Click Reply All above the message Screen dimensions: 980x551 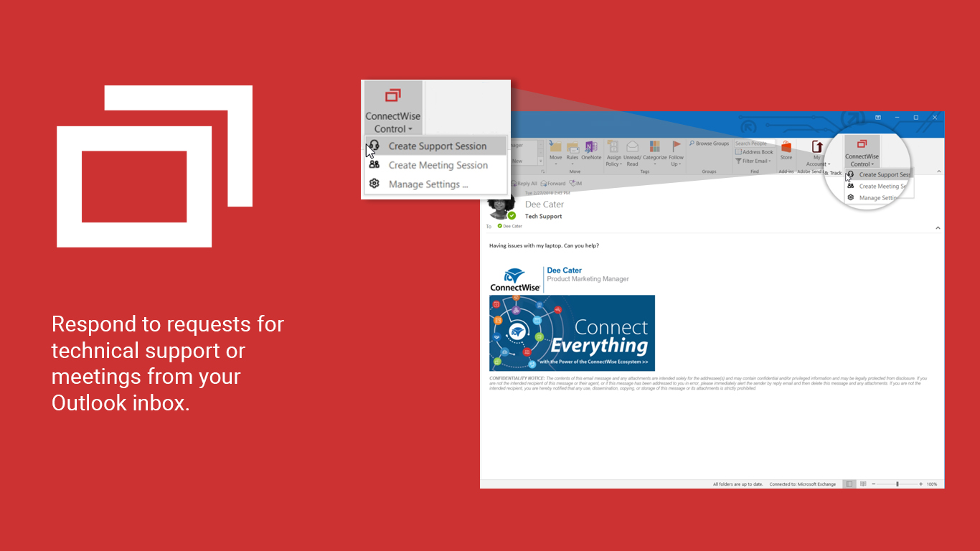point(524,184)
